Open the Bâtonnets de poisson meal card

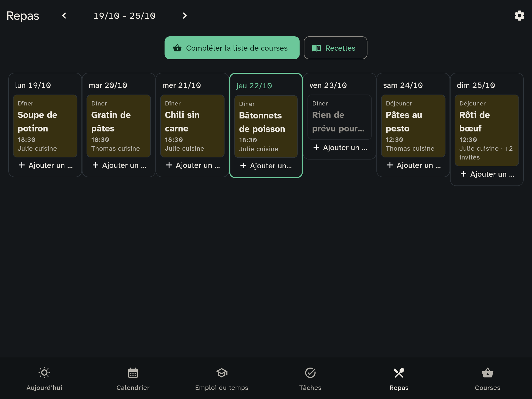pyautogui.click(x=266, y=127)
